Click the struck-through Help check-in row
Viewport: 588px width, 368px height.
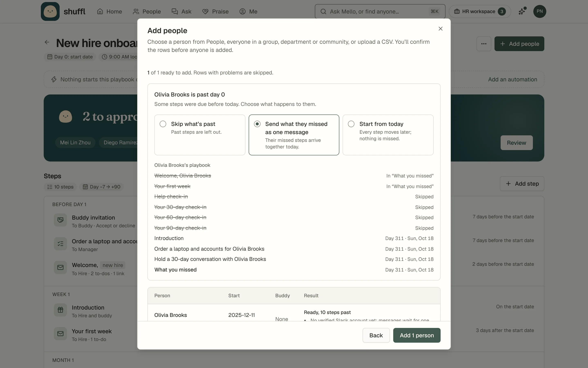click(294, 197)
